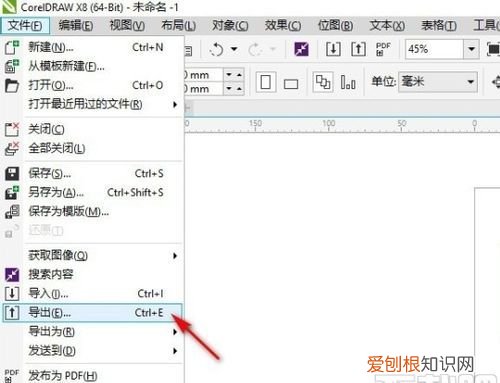The width and height of the screenshot is (500, 383).
Task: Choose 关闭(C) menu entry
Action: pyautogui.click(x=93, y=129)
